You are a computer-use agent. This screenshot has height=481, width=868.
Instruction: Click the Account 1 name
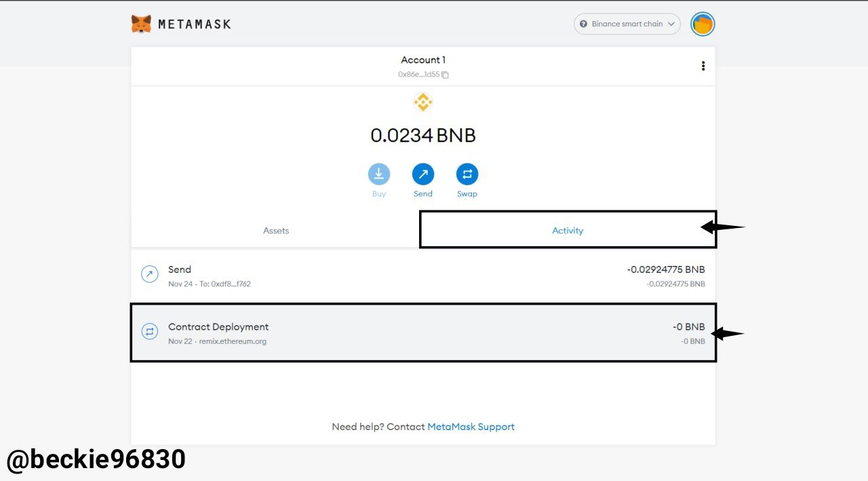[x=423, y=60]
